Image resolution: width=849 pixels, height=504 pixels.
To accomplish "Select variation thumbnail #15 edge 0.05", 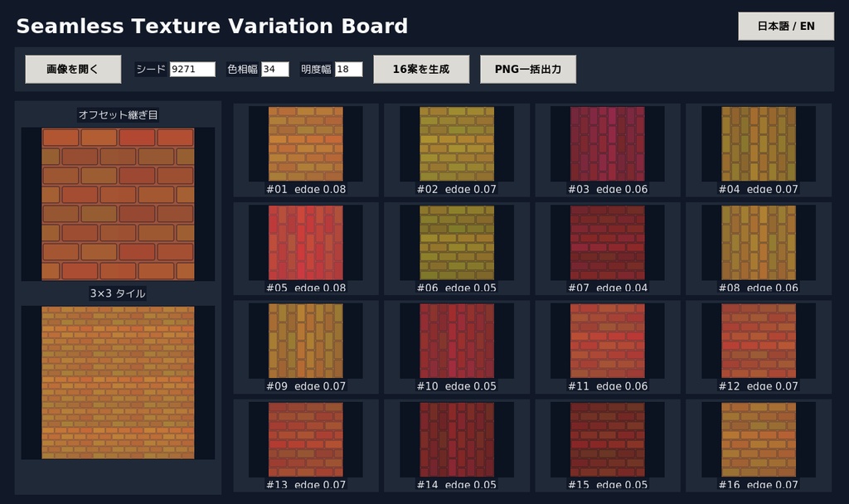I will pos(608,439).
